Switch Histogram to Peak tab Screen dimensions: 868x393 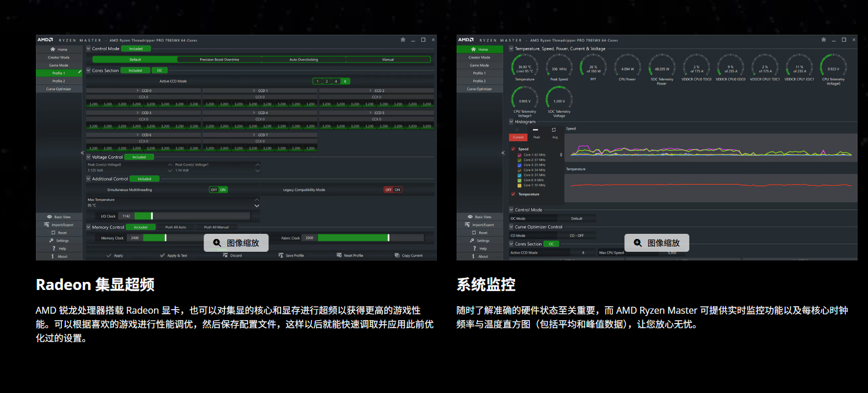(536, 137)
